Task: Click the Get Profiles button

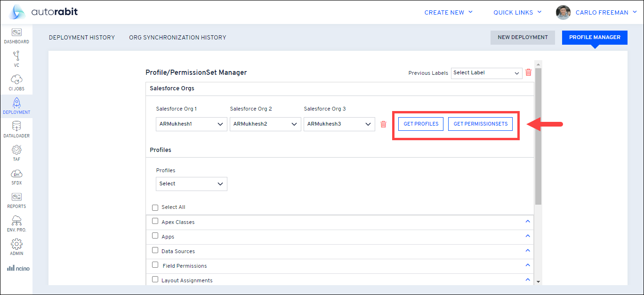Action: [x=421, y=124]
